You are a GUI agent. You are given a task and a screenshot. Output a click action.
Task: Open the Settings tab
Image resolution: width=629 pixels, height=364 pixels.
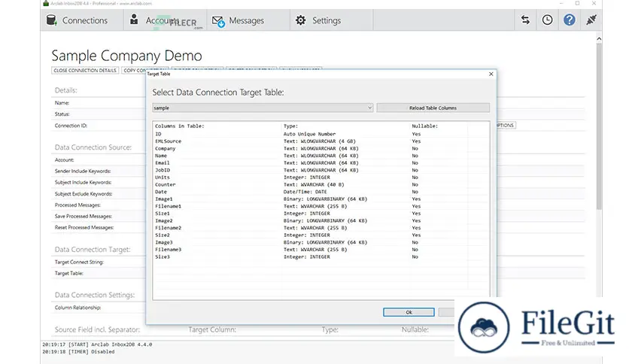(x=331, y=20)
